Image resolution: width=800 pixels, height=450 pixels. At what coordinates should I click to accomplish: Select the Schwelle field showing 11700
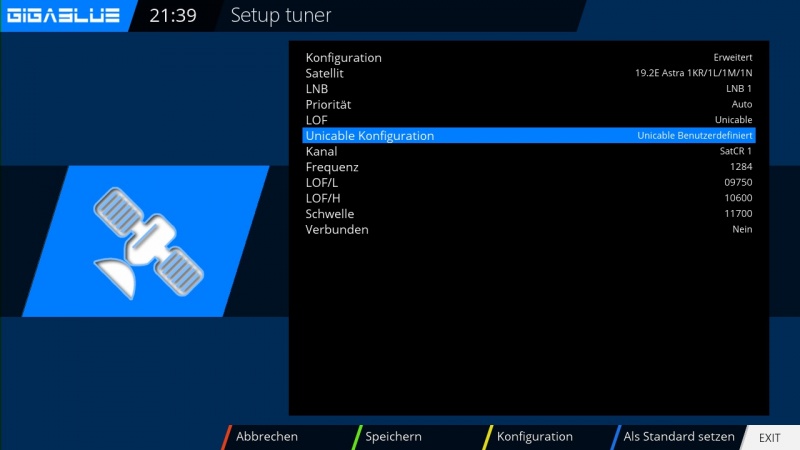coord(528,214)
